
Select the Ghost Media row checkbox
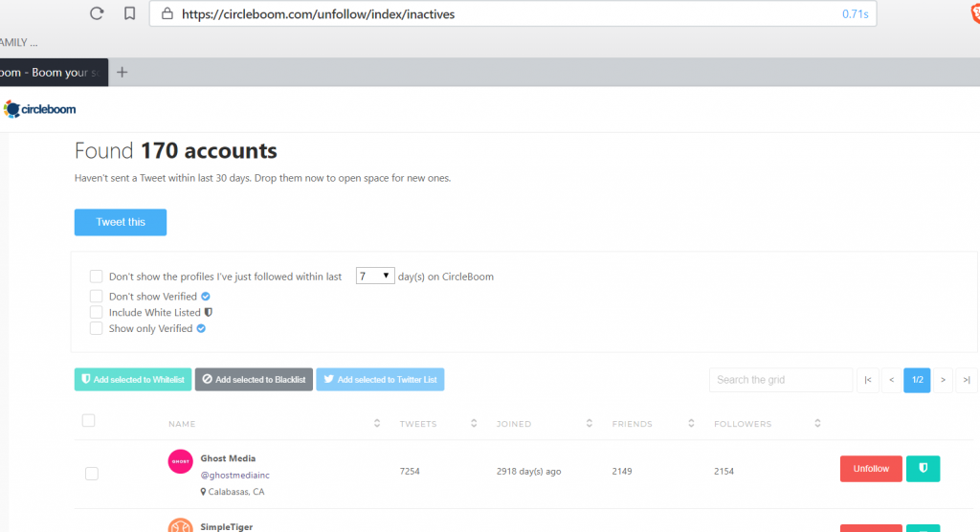tap(92, 474)
